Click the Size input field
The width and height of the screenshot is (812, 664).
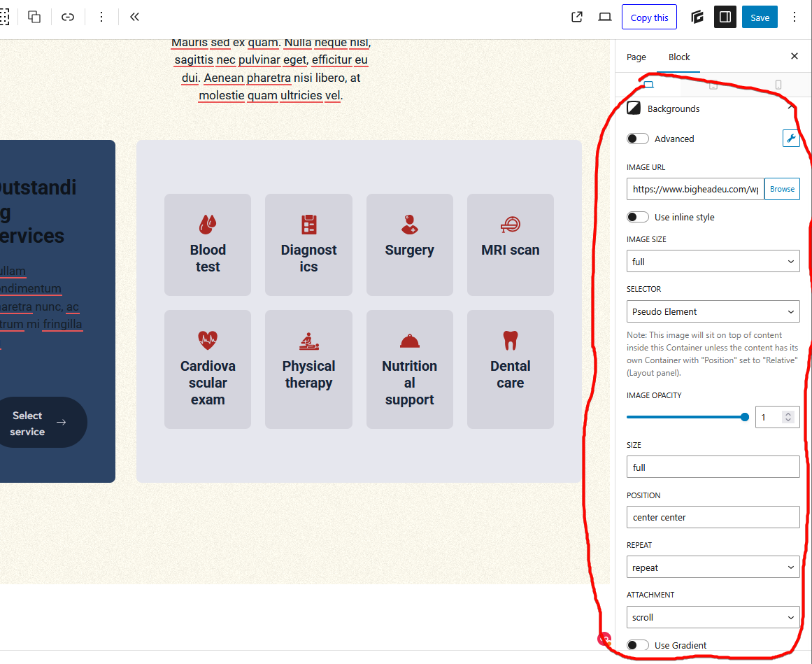click(x=713, y=467)
